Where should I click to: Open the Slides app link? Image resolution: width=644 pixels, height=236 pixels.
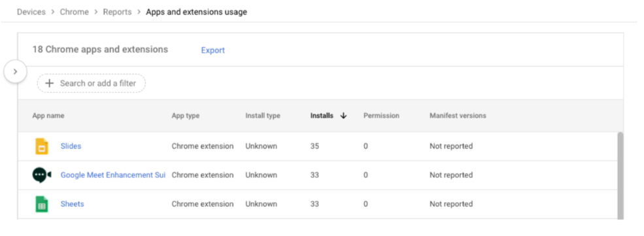coord(71,146)
